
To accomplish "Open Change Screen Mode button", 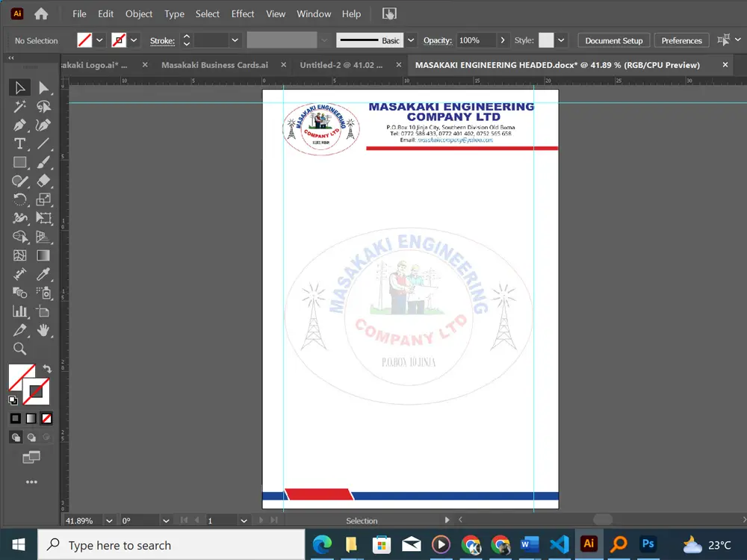I will pos(31,457).
